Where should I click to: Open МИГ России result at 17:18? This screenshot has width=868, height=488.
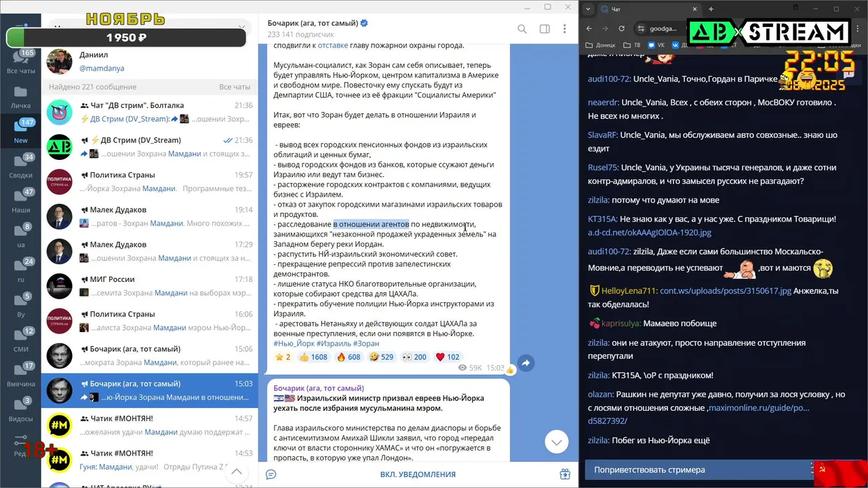(149, 286)
